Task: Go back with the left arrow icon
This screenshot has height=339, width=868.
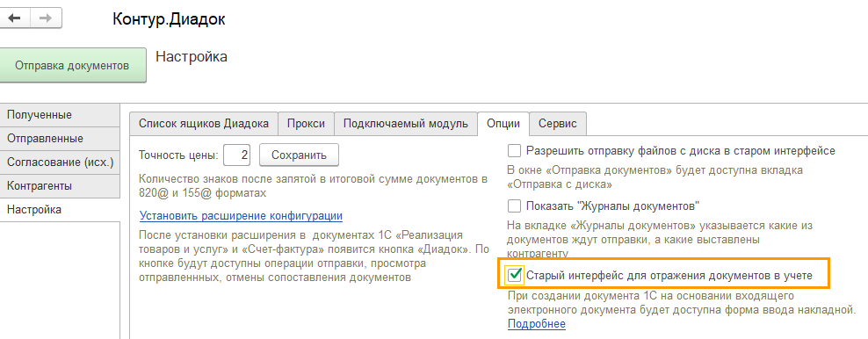Action: point(15,18)
